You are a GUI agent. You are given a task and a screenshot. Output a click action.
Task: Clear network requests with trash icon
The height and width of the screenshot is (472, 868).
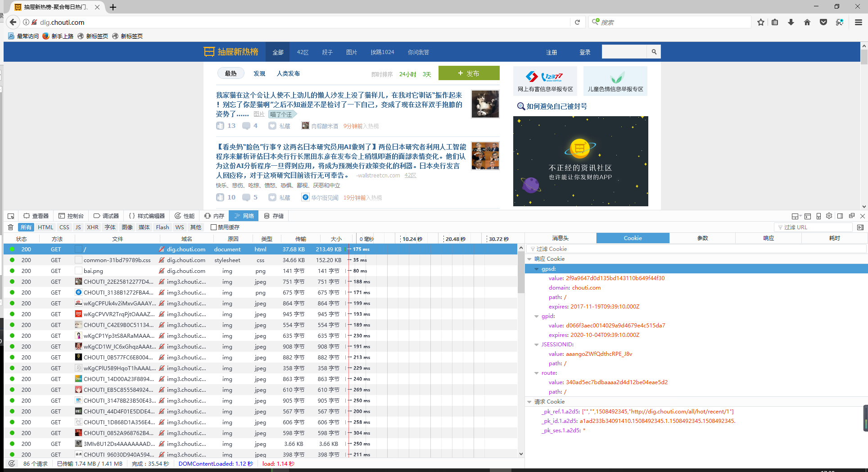(x=11, y=227)
